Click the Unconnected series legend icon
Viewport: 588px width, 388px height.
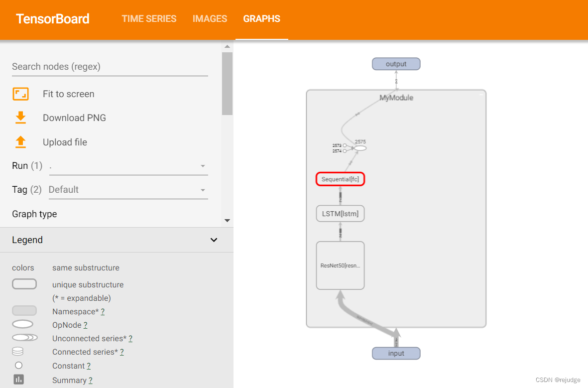[25, 337]
